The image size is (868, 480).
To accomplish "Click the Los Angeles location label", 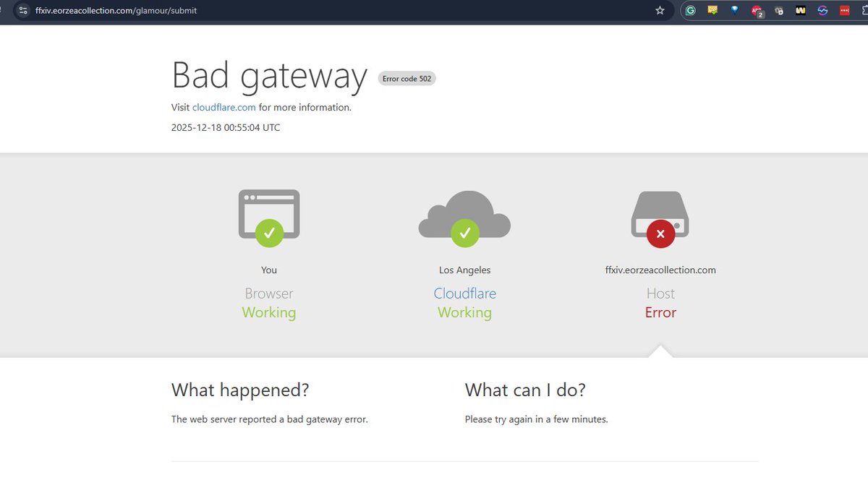I will [465, 270].
